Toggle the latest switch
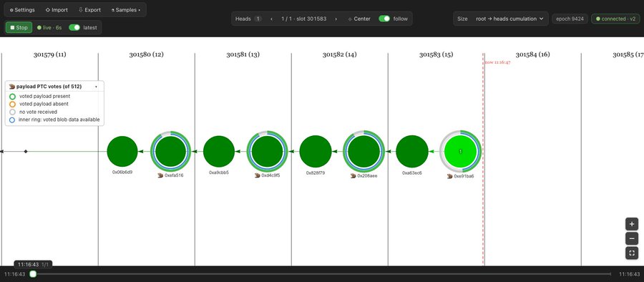Screen dimensions: 644x282 point(74,27)
